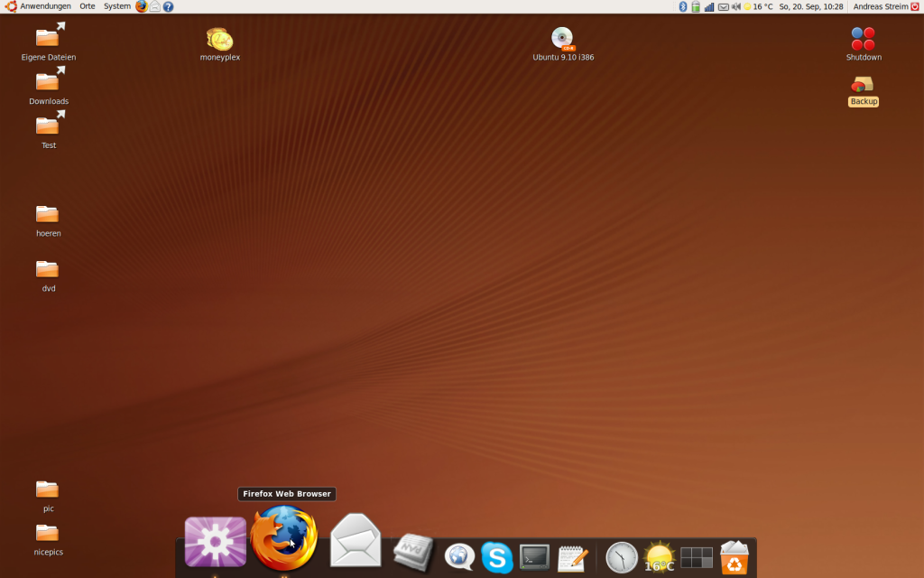924x578 pixels.
Task: Open the terminal icon in the dock
Action: (535, 557)
